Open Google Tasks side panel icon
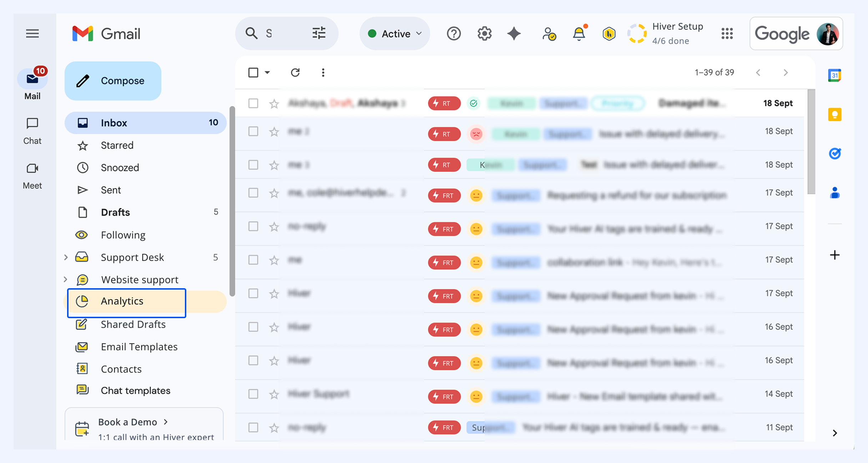Screen dimensions: 868x463 [x=834, y=153]
